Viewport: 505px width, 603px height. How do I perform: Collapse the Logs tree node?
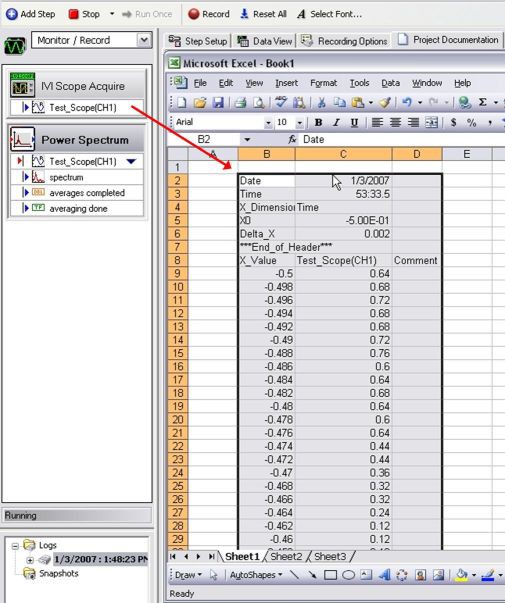click(15, 546)
